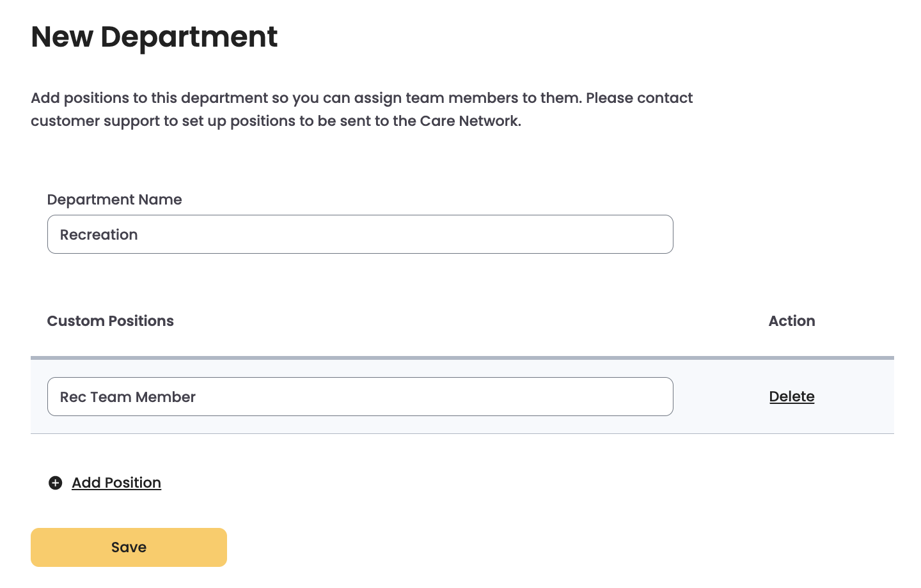Delete the Rec Team Member position
This screenshot has width=921, height=588.
click(791, 397)
